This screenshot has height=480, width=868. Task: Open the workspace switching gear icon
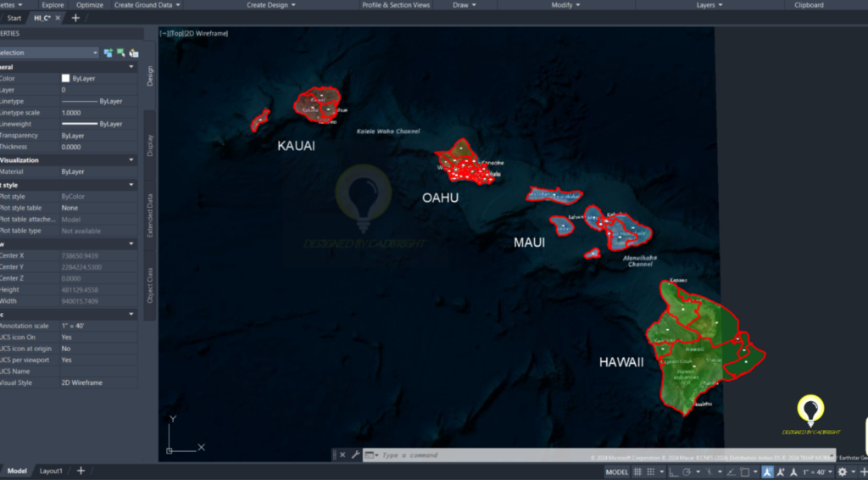843,472
